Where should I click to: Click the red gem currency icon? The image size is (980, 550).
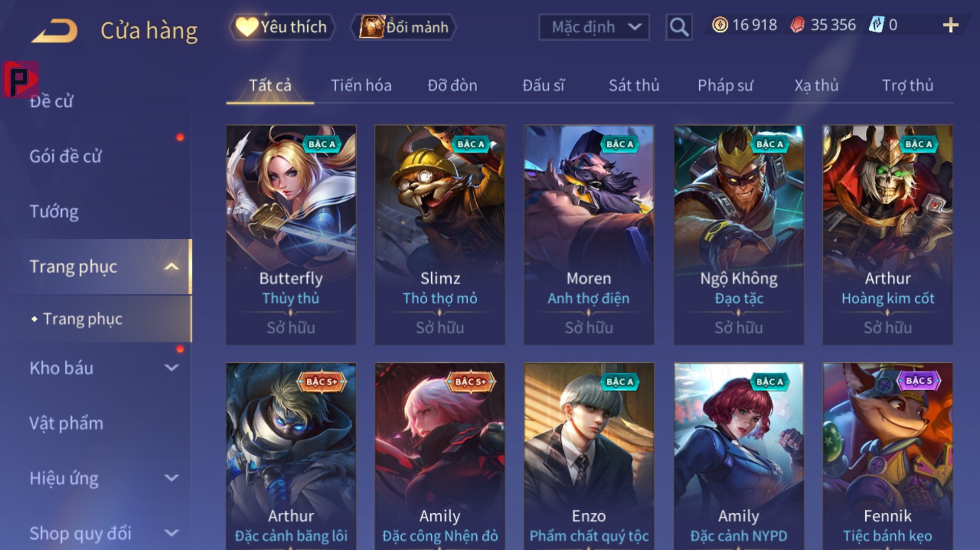797,25
